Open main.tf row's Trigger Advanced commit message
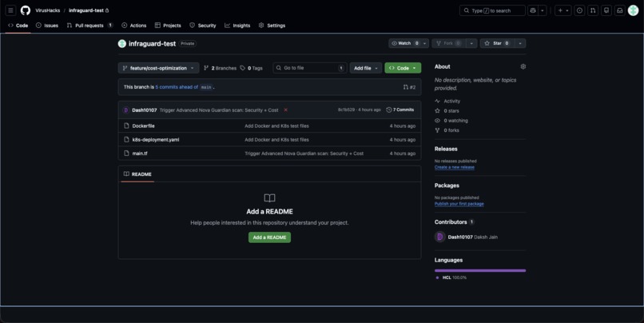This screenshot has width=644, height=323. (x=304, y=154)
